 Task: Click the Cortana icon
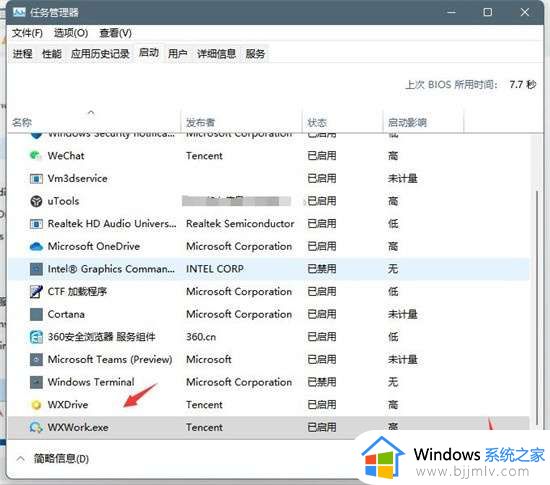pyautogui.click(x=36, y=314)
